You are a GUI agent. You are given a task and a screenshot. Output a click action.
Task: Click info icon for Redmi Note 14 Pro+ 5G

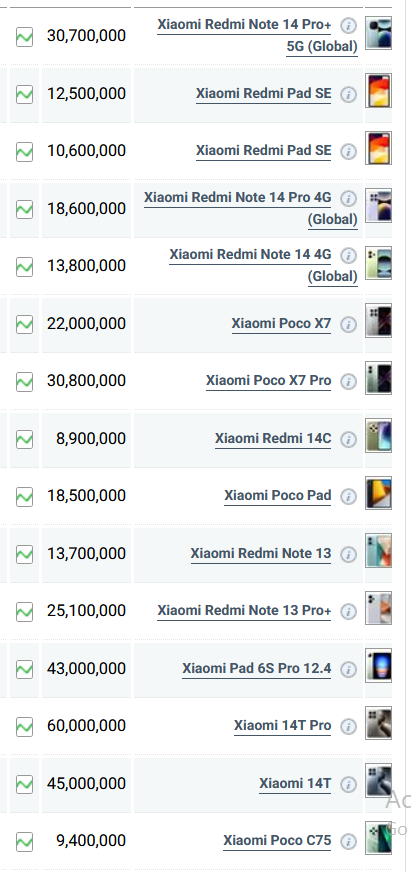[348, 25]
